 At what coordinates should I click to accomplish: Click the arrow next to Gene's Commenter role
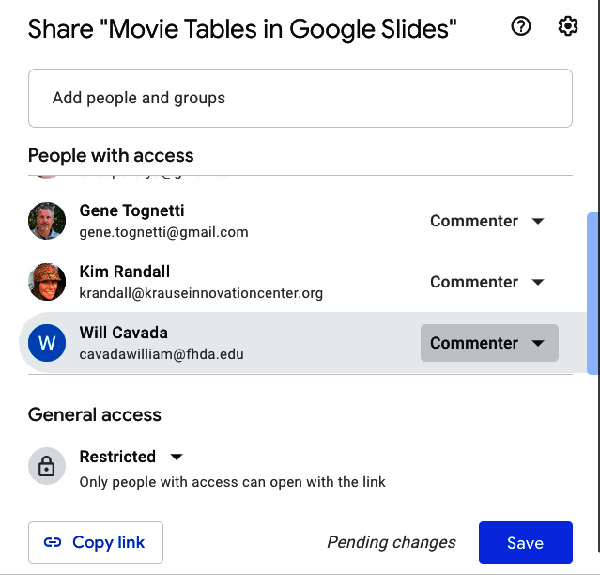538,221
